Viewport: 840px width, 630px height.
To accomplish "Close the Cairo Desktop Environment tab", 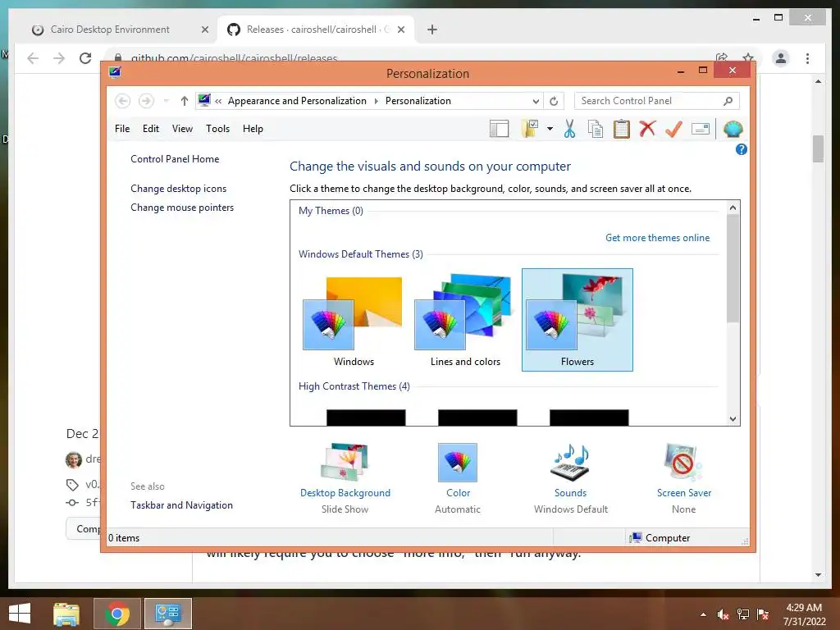I will click(204, 30).
